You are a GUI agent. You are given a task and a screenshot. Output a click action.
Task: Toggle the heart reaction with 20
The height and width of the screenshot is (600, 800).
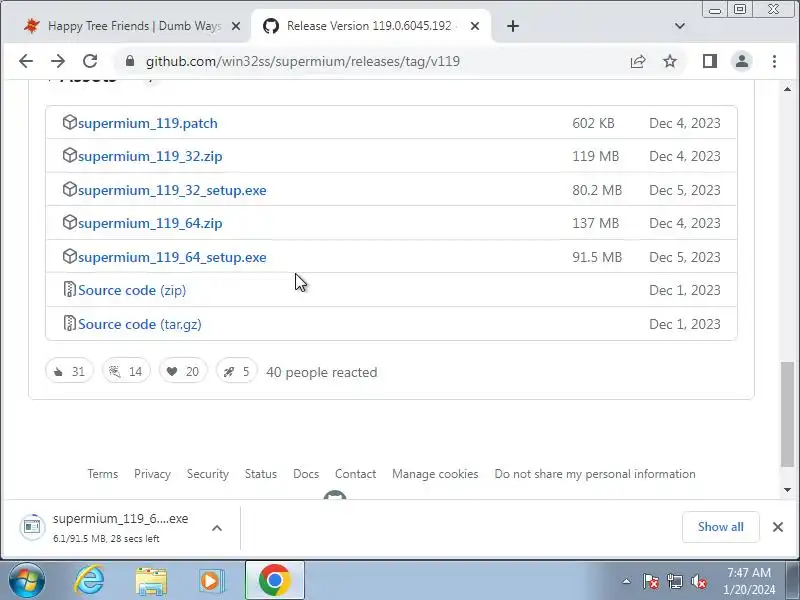click(x=183, y=371)
